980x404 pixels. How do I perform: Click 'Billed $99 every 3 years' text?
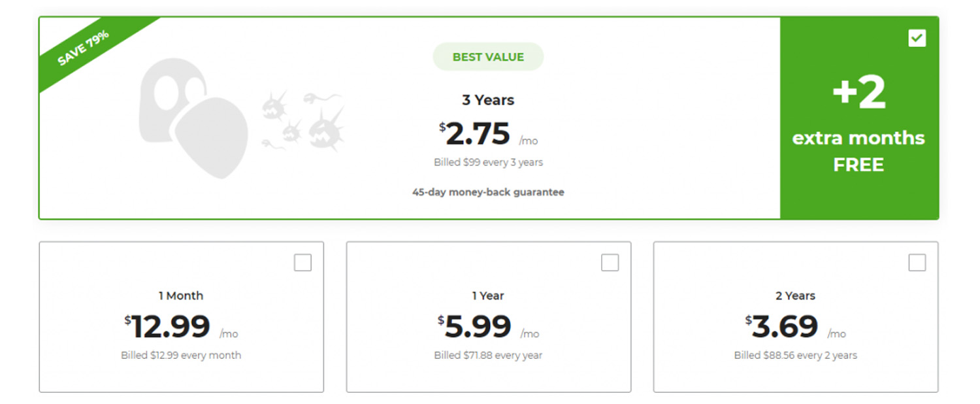pos(488,162)
